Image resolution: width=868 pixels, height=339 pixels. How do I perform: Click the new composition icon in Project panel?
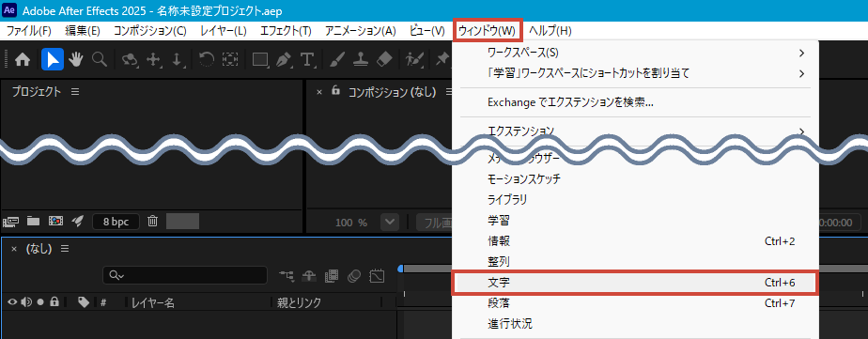coord(55,222)
